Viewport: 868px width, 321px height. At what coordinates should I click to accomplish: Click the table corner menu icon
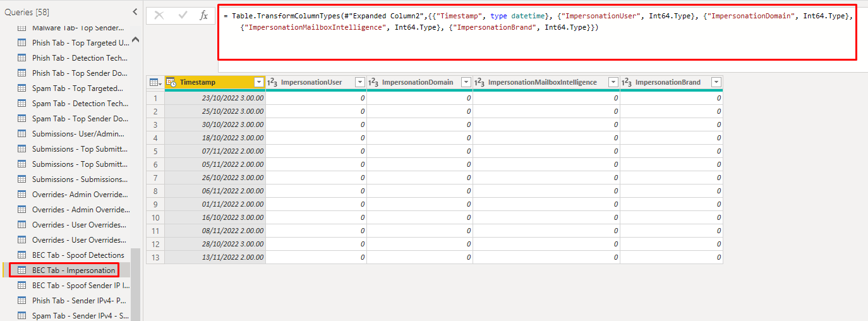coord(155,82)
